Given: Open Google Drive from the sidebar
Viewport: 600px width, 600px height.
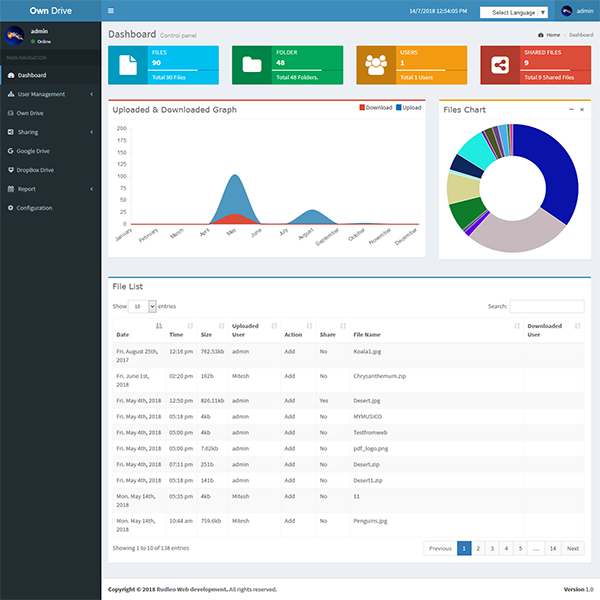Looking at the screenshot, I should point(33,151).
